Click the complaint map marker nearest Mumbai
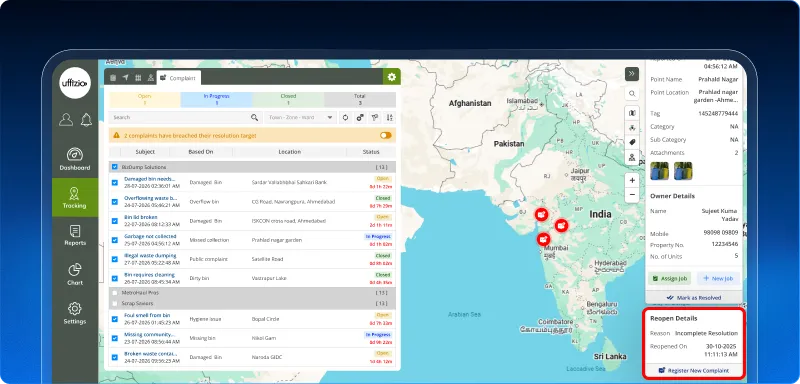This screenshot has height=384, width=800. (x=544, y=239)
